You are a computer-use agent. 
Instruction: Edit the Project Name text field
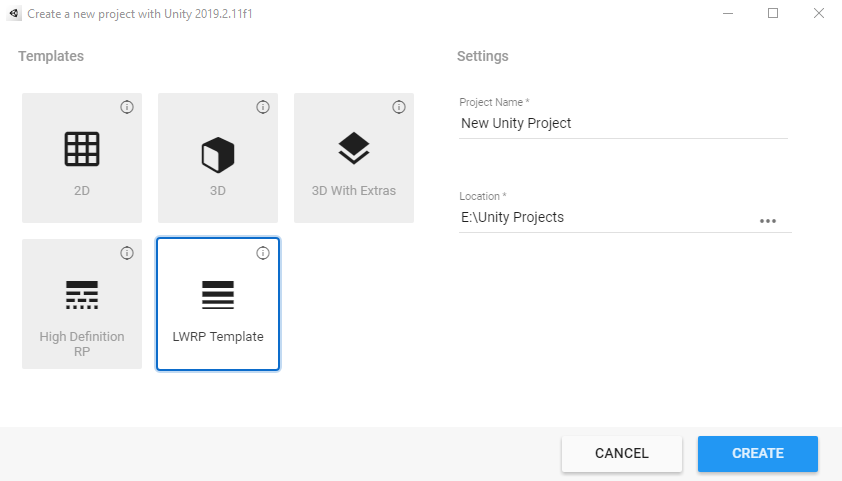coord(622,124)
